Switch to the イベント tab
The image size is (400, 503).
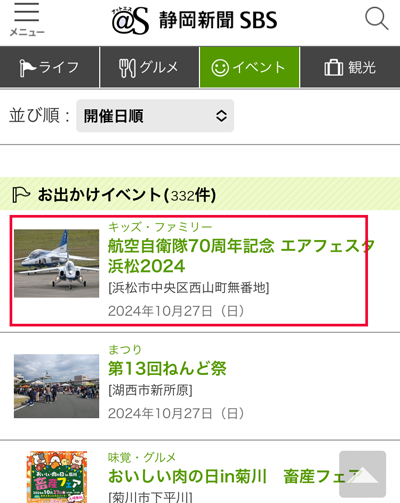(x=250, y=67)
